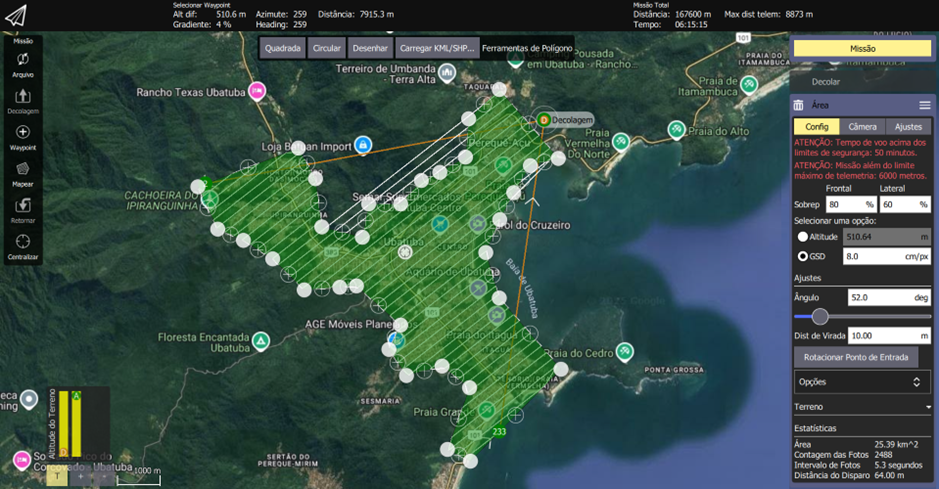Switch to the Câmera tab
The width and height of the screenshot is (939, 489).
[x=862, y=127]
